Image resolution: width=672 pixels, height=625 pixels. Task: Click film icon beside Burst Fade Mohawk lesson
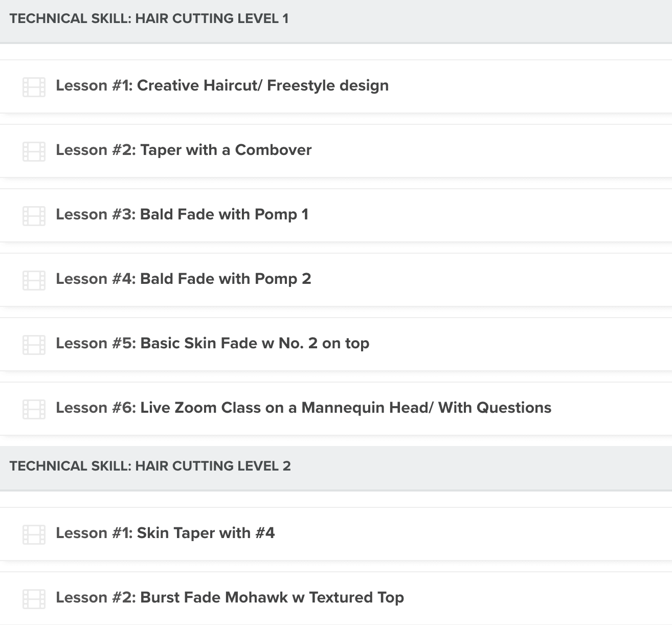pyautogui.click(x=34, y=599)
